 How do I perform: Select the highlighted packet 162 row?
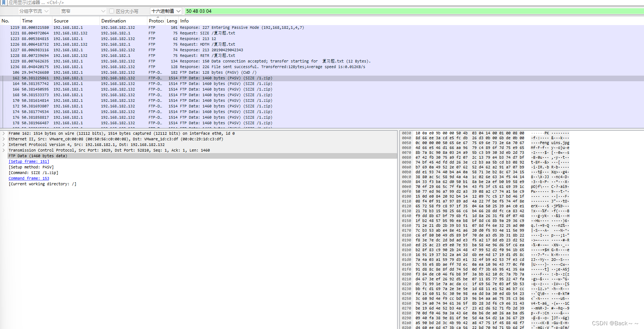coord(322,78)
